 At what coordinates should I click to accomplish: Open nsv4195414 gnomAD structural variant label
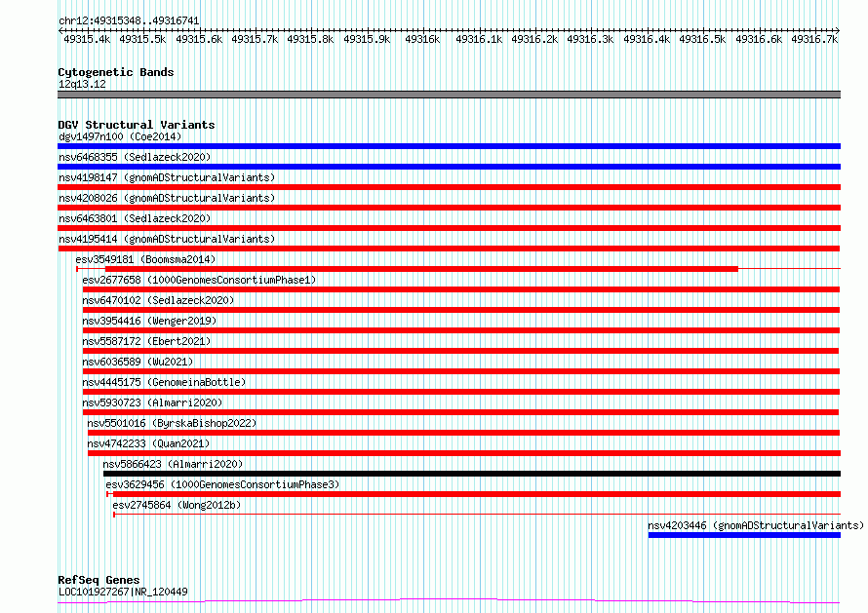click(x=167, y=239)
